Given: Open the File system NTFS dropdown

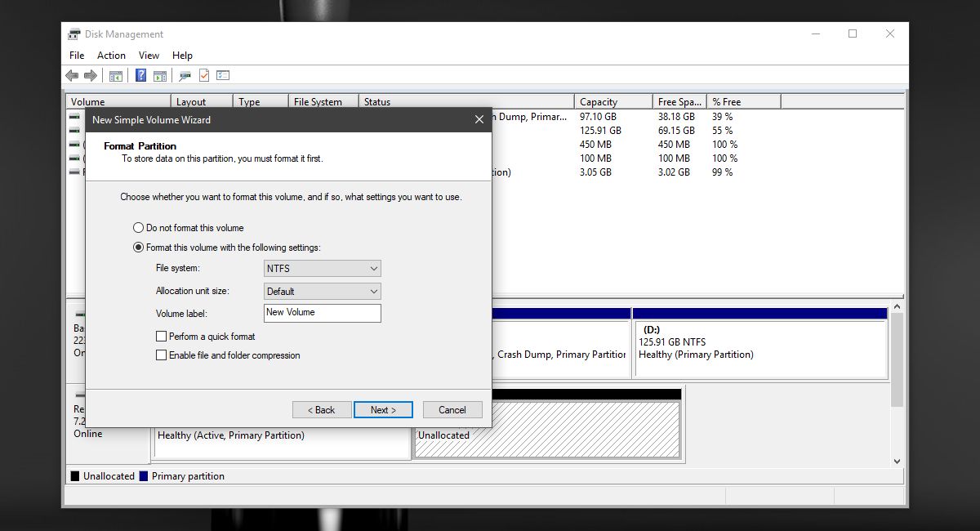Looking at the screenshot, I should [x=323, y=269].
